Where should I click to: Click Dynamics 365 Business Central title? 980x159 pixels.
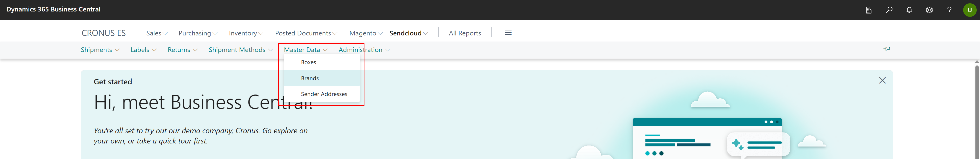(x=53, y=9)
